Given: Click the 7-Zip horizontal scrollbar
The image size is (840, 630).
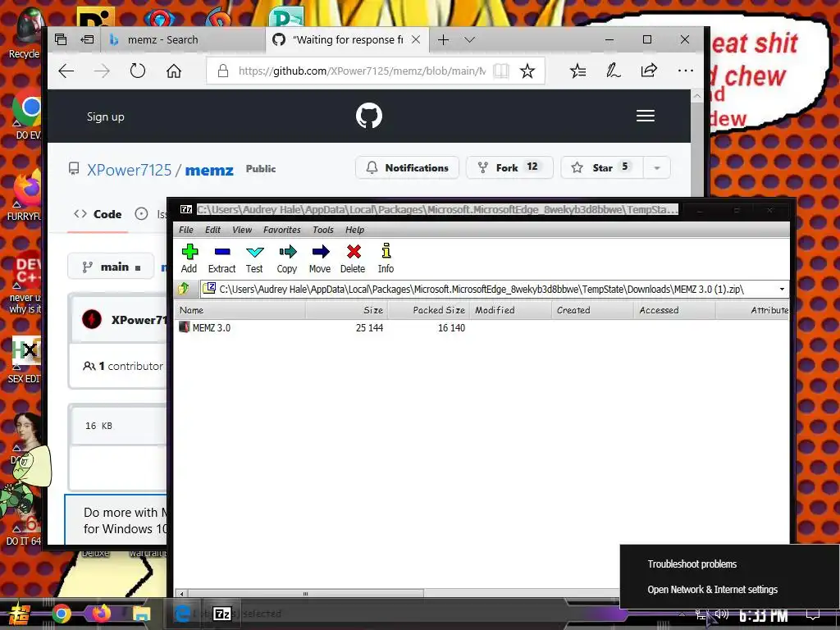Looking at the screenshot, I should tap(305, 594).
